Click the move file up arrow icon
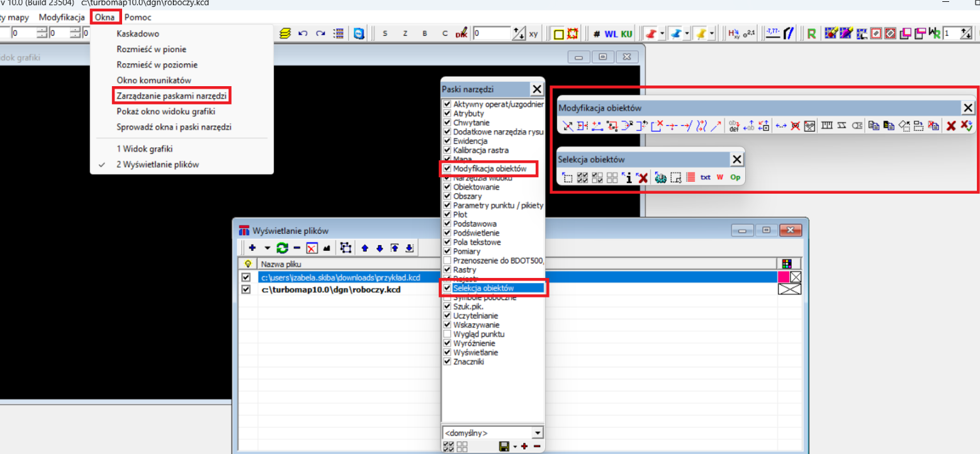The image size is (980, 454). 364,248
